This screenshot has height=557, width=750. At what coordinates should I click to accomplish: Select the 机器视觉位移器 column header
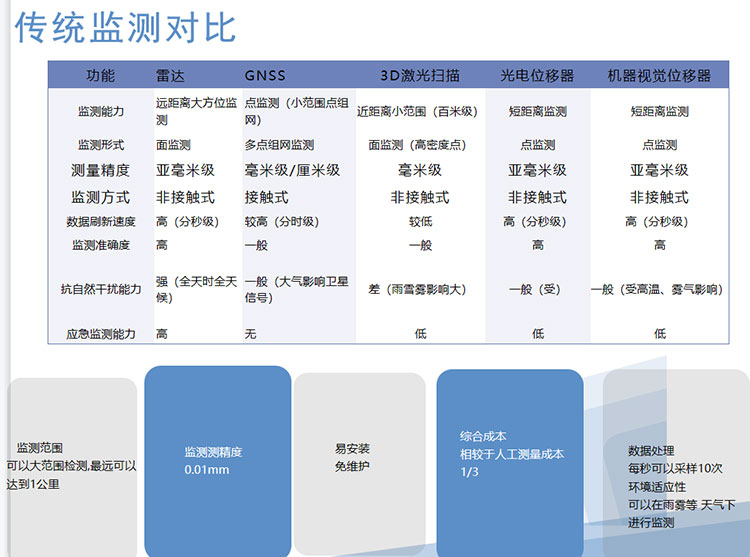tap(659, 76)
